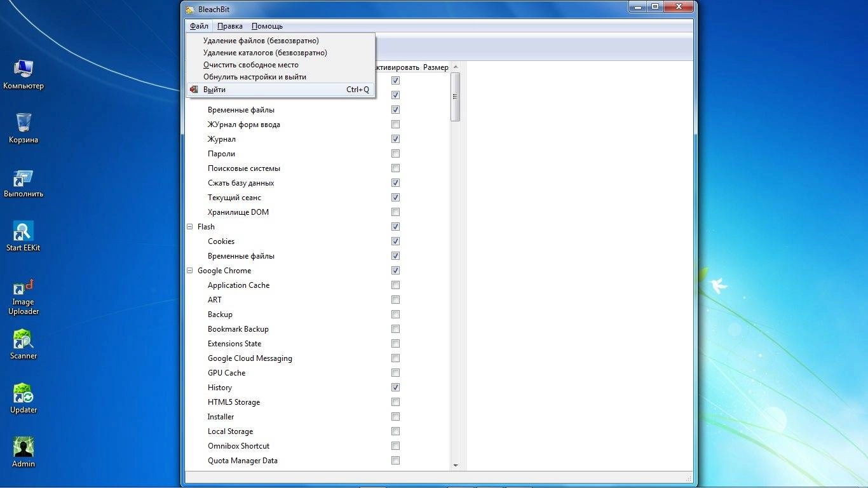The width and height of the screenshot is (868, 488).
Task: Toggle the Flash Cookies checkbox
Action: point(395,241)
